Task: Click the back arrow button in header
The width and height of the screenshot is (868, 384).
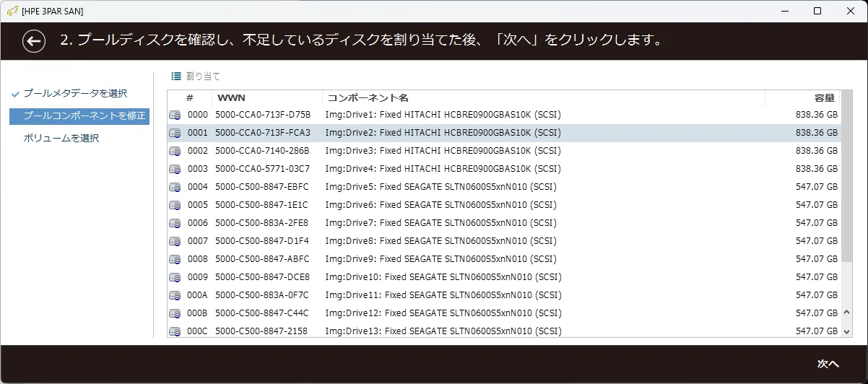Action: pyautogui.click(x=33, y=41)
